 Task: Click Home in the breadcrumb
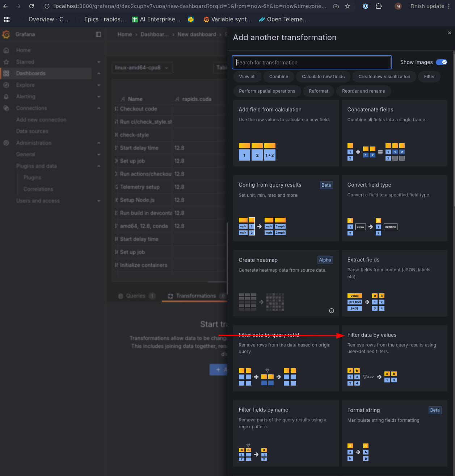click(125, 34)
